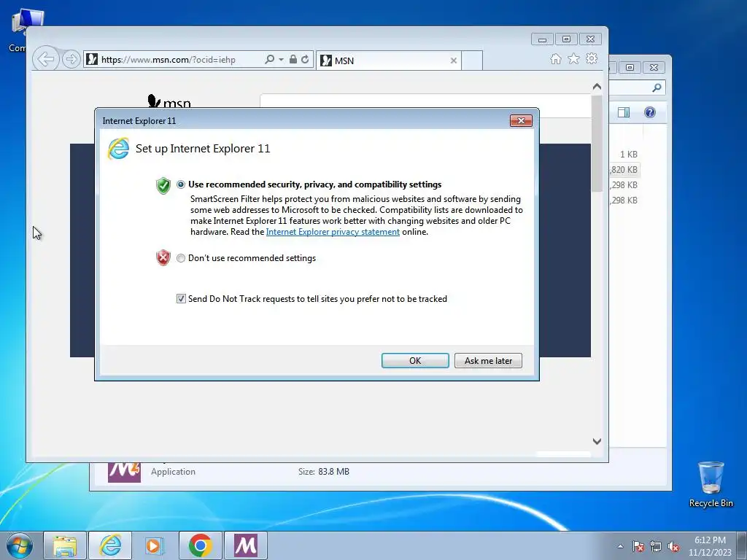Screen dimensions: 747x560
Task: Click the Show desktop button on taskbar
Action: [x=742, y=545]
